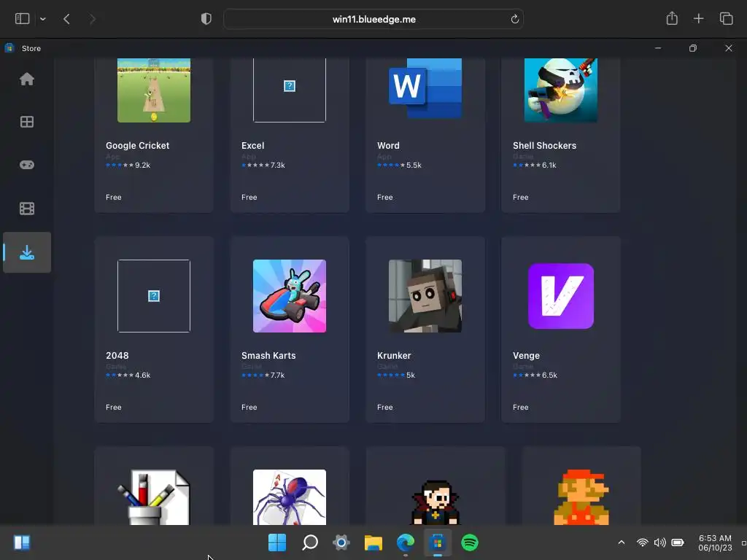This screenshot has width=747, height=560.
Task: Click the Free price on Smash Karts
Action: click(x=249, y=407)
